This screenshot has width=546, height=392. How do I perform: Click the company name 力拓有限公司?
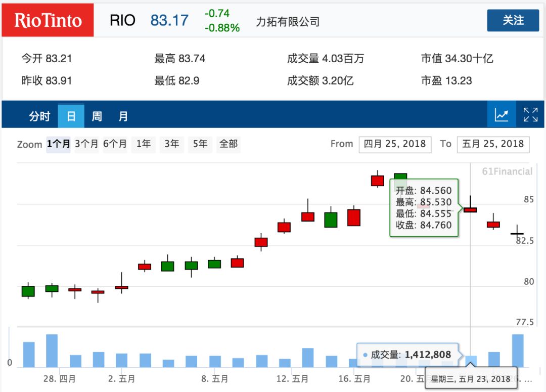(288, 22)
